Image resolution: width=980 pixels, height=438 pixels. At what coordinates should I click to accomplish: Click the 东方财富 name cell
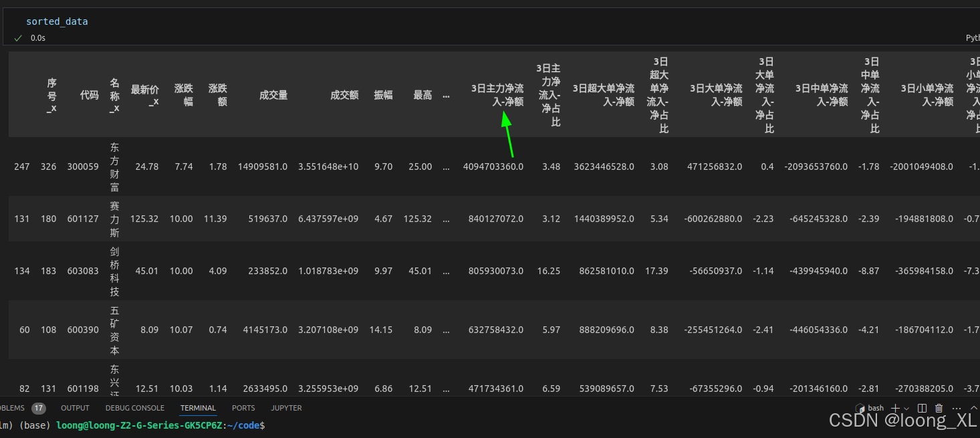(x=114, y=167)
